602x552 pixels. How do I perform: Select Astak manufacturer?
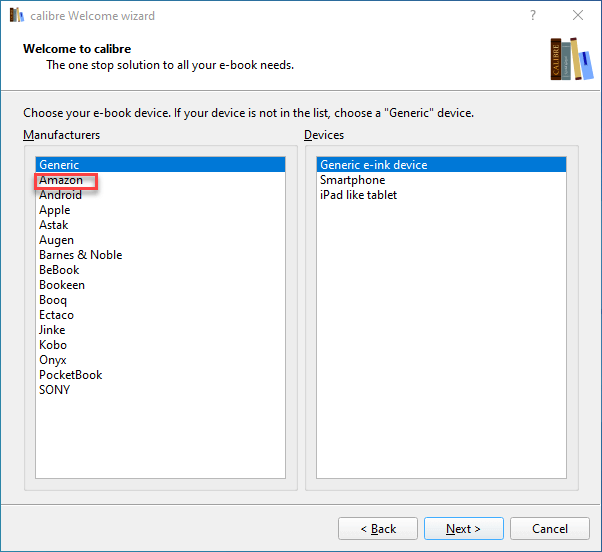(x=160, y=225)
